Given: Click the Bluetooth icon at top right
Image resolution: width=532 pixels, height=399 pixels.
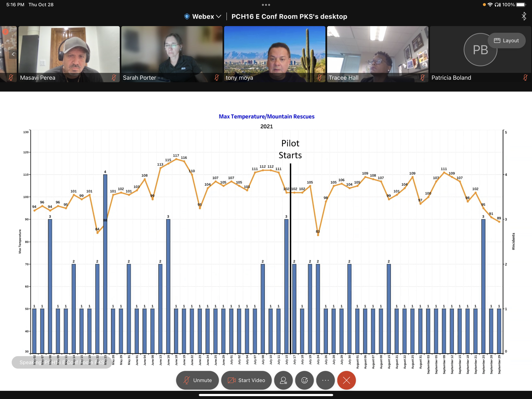Looking at the screenshot, I should coord(524,16).
